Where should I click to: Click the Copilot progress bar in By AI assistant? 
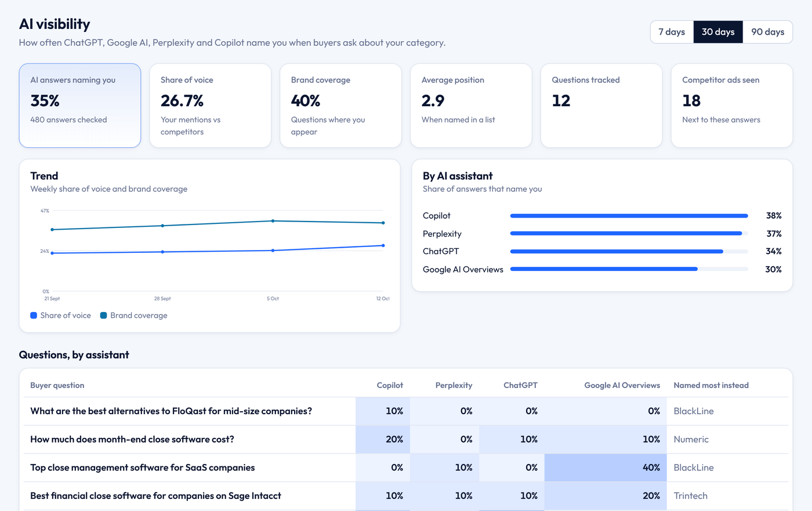pos(629,216)
